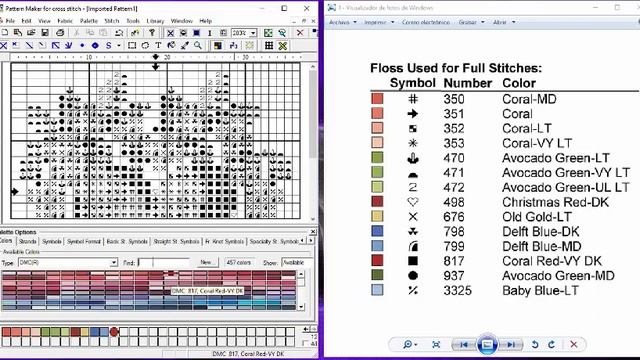
Task: Open the Show Available dropdown
Action: pos(297,262)
